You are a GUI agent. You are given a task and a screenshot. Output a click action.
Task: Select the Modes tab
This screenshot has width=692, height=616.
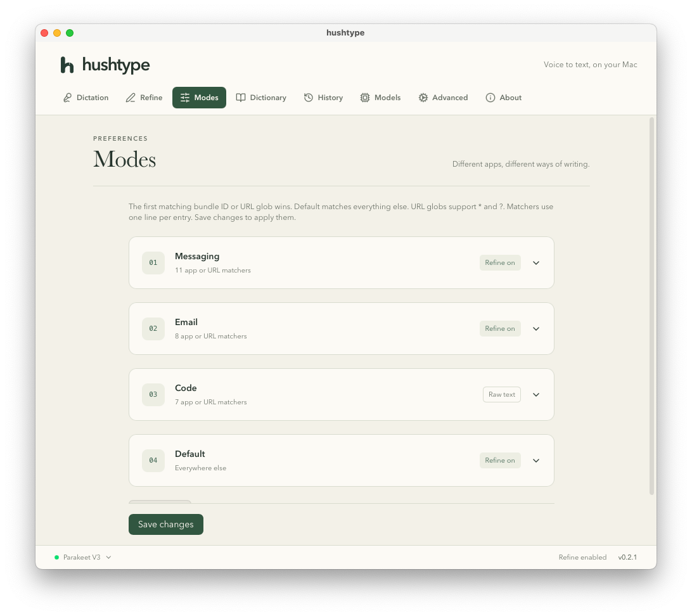coord(199,98)
